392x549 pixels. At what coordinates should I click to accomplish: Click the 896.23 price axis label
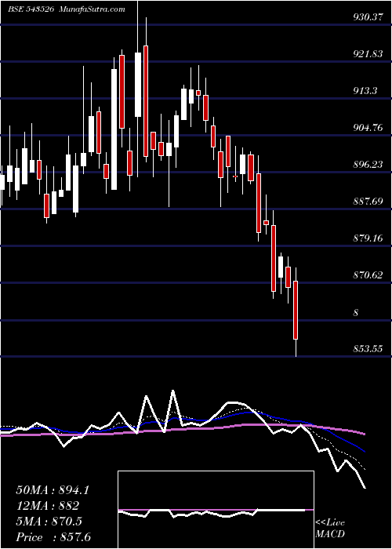368,164
